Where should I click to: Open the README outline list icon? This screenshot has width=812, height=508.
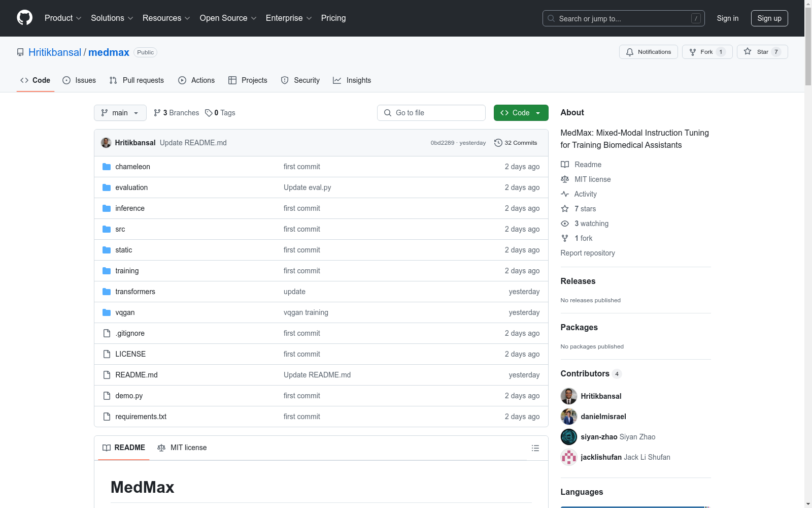coord(535,448)
